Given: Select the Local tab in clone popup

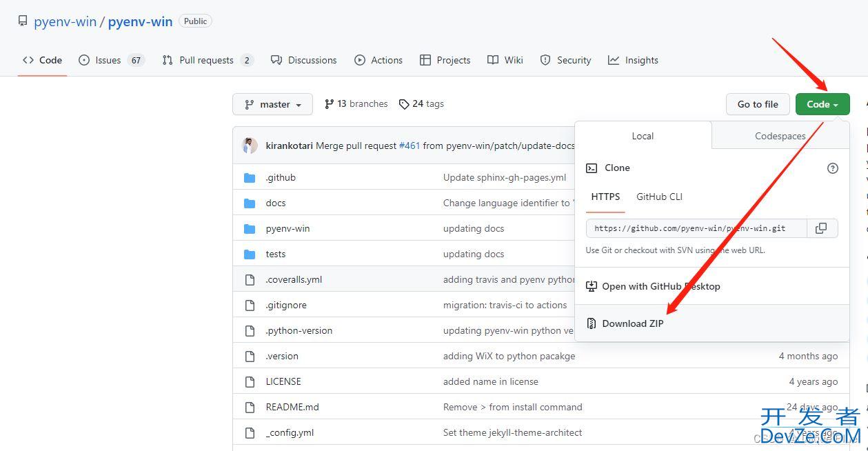Looking at the screenshot, I should coord(643,136).
